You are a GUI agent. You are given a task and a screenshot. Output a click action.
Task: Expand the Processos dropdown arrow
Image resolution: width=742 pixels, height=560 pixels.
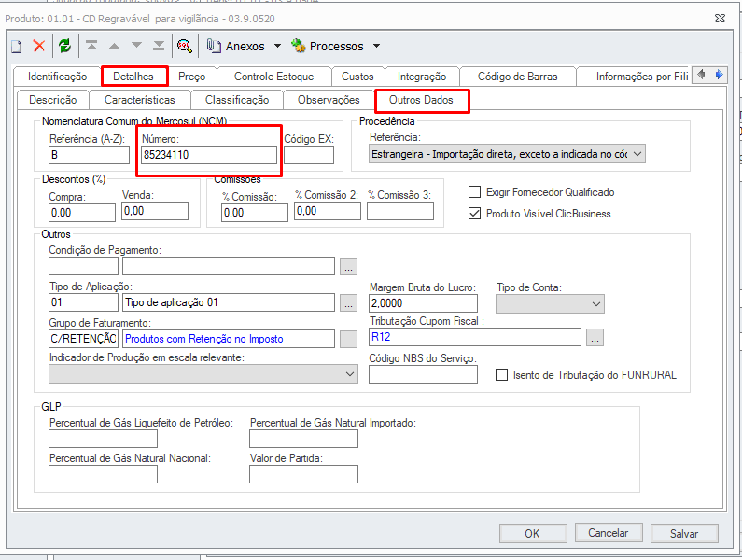377,46
